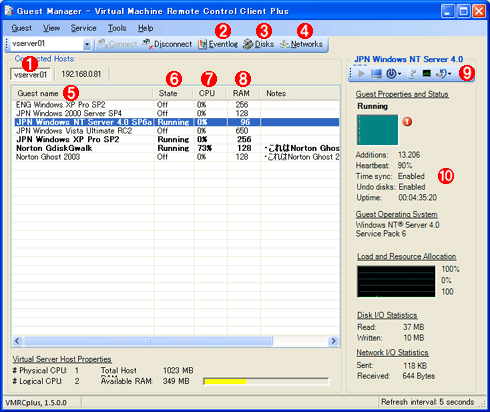Click the Heartbeat 90% value

tap(405, 166)
